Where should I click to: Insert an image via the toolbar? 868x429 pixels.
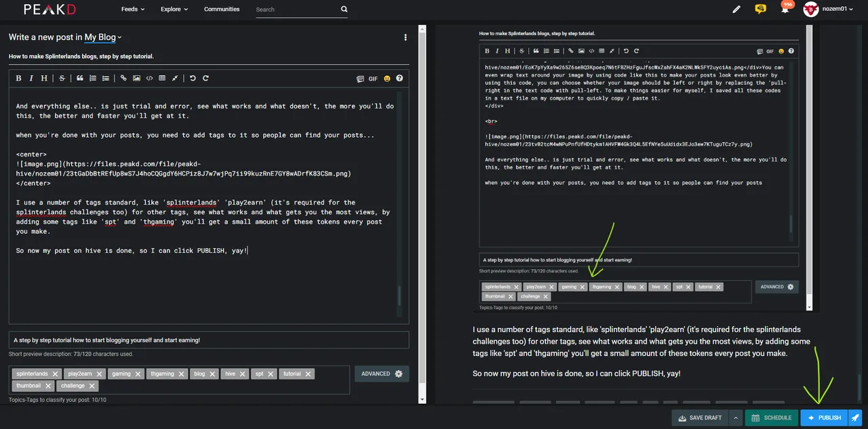point(136,79)
